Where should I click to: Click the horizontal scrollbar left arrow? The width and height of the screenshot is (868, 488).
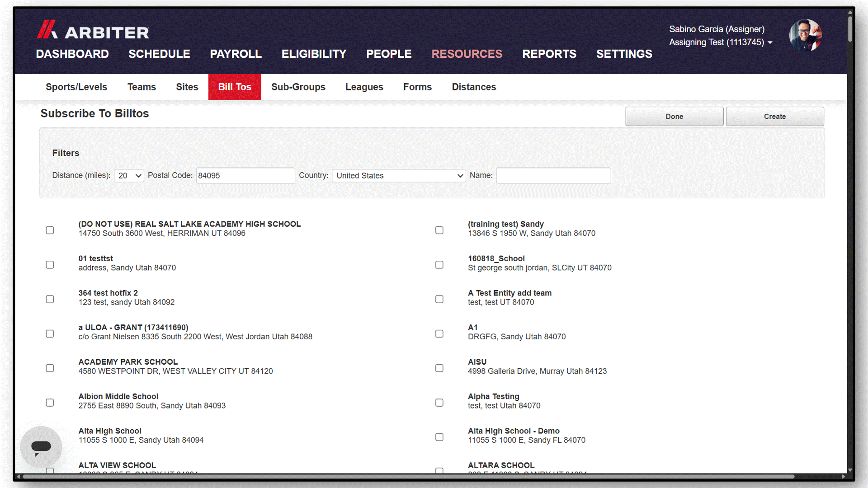[x=18, y=476]
